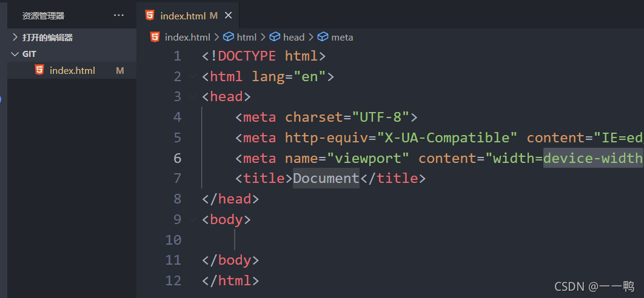Viewport: 644px width, 298px height.
Task: Click the closing </head> tag on line 8
Action: click(x=230, y=199)
